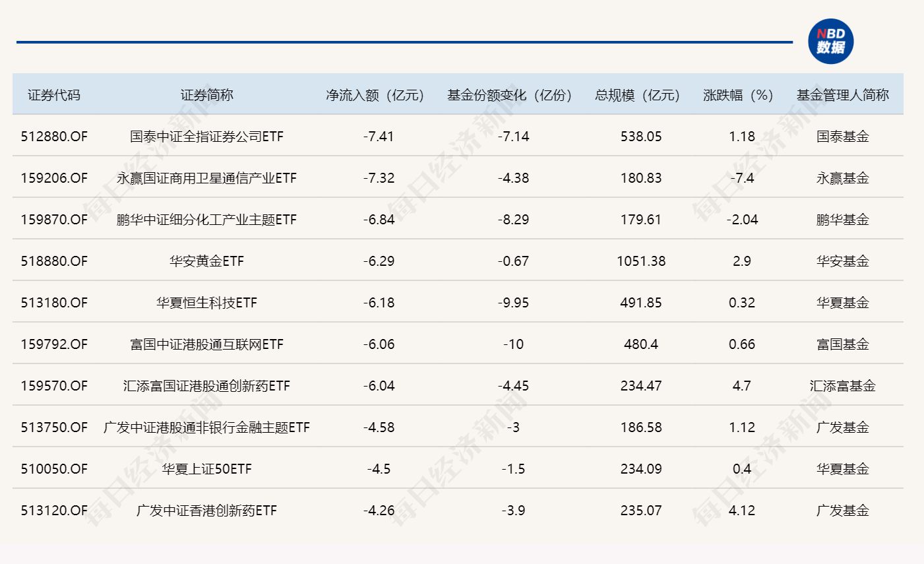
Task: Click net inflow value -7.41
Action: coord(379,137)
